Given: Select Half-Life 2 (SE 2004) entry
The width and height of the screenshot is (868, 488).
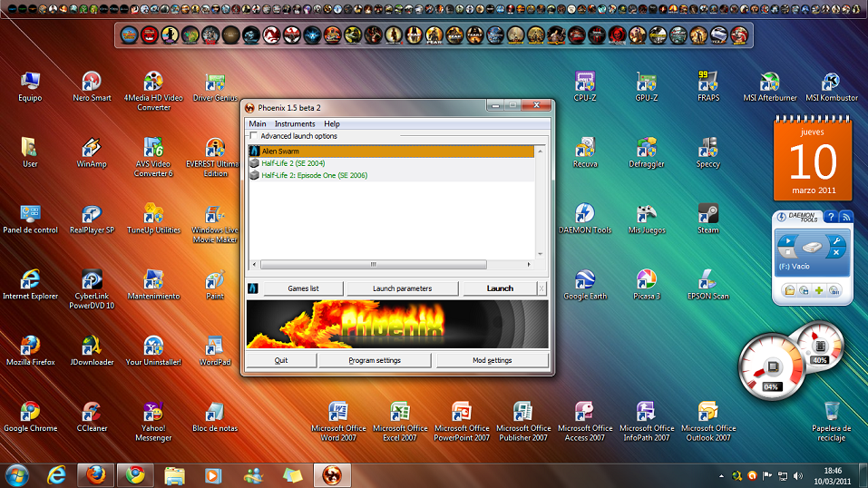Looking at the screenshot, I should tap(392, 163).
